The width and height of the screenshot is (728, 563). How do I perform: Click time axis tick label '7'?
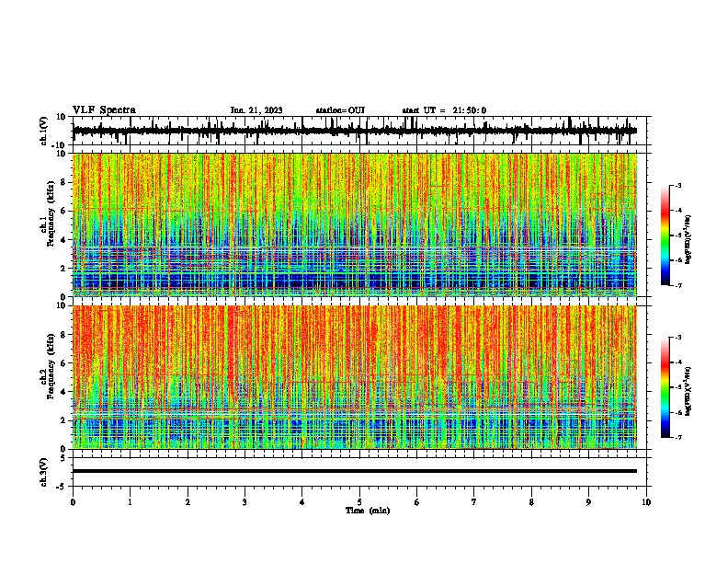pos(474,502)
